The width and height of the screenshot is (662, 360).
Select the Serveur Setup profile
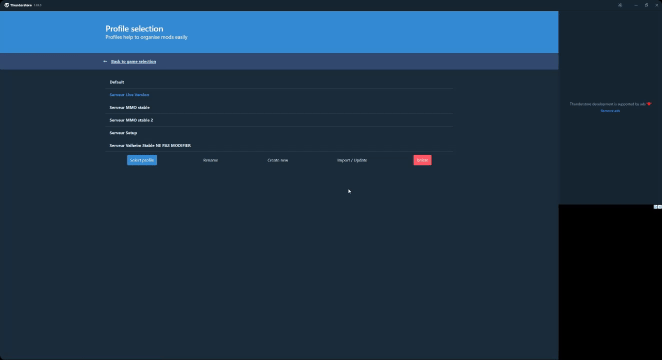[279, 133]
